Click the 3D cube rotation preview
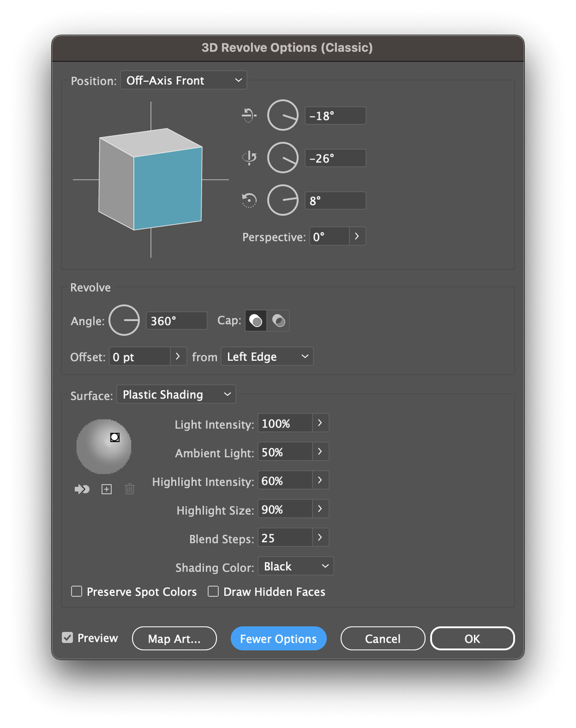Screen dimensions: 576x728 151,180
